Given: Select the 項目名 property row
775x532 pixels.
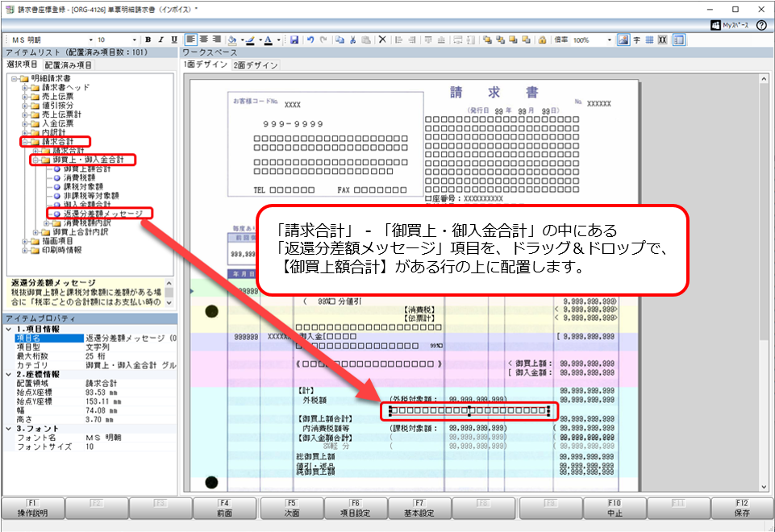Looking at the screenshot, I should coord(95,339).
